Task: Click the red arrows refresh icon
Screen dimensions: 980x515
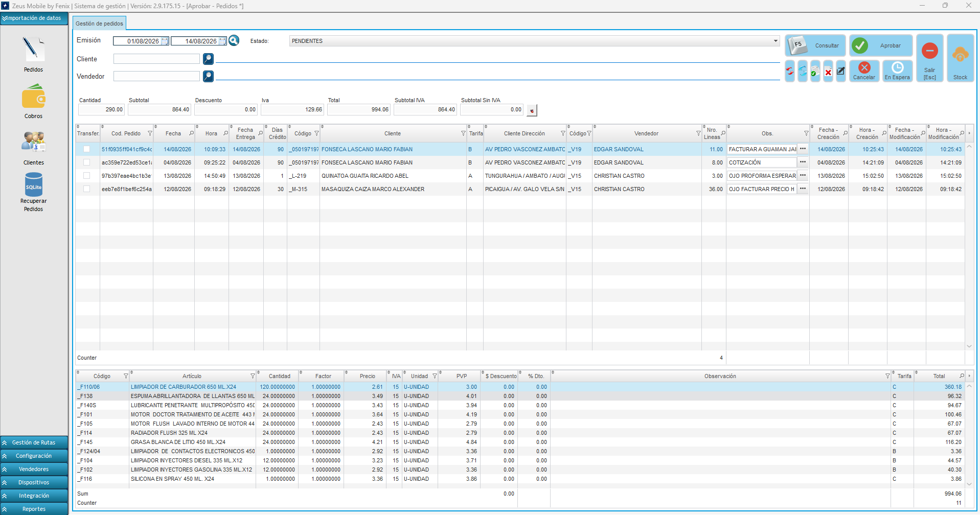Action: (x=790, y=72)
